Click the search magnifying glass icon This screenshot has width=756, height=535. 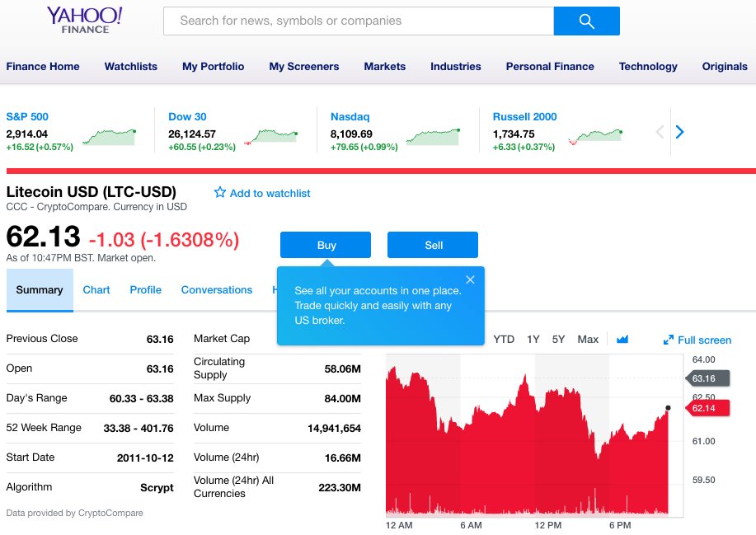(x=585, y=21)
